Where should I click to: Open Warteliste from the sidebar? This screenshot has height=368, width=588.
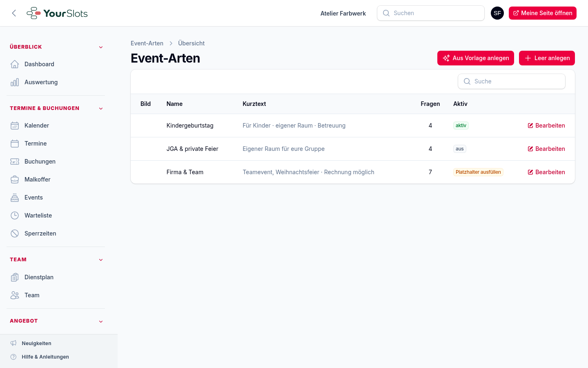pyautogui.click(x=56, y=215)
